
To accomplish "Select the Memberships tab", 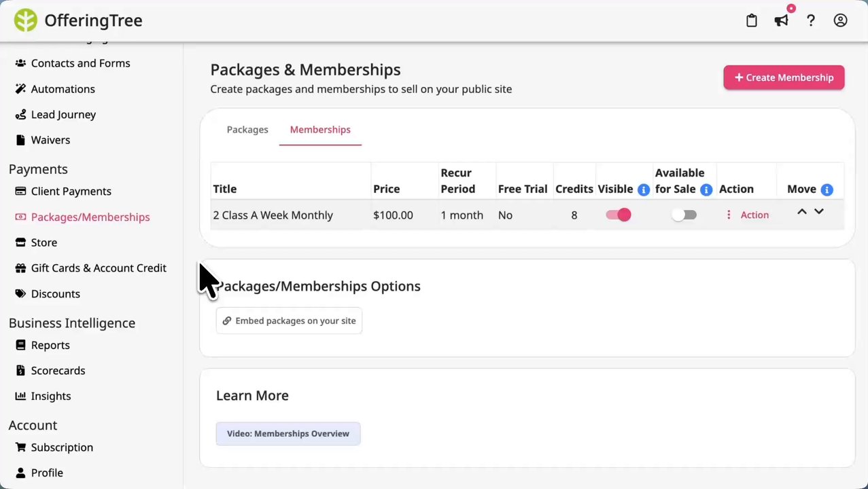I will pos(320,130).
